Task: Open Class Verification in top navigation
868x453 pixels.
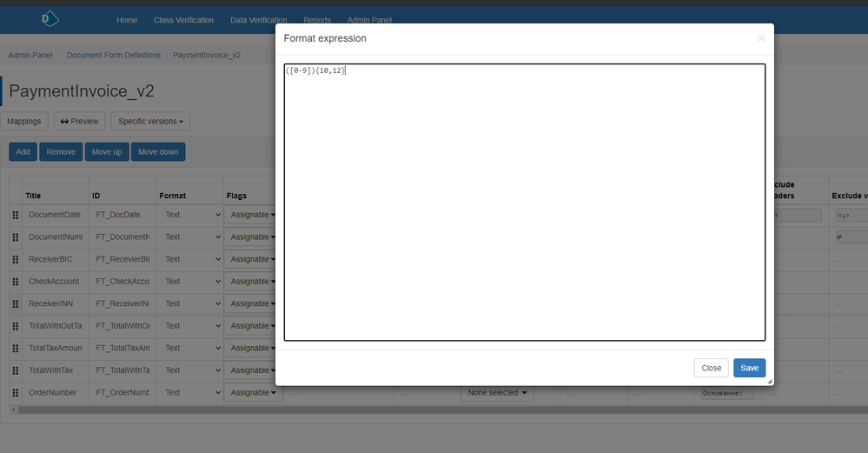Action: click(x=184, y=20)
